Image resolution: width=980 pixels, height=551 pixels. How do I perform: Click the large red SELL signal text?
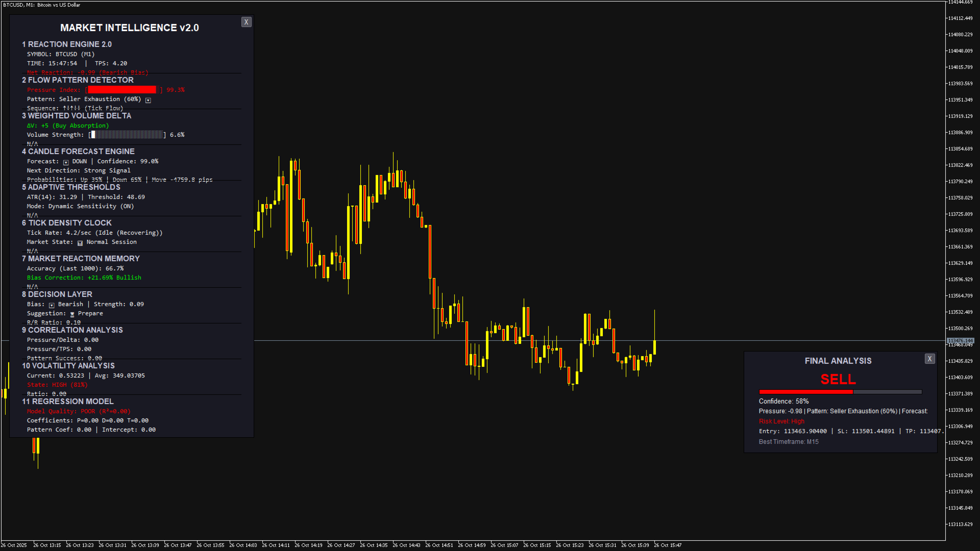pos(838,379)
